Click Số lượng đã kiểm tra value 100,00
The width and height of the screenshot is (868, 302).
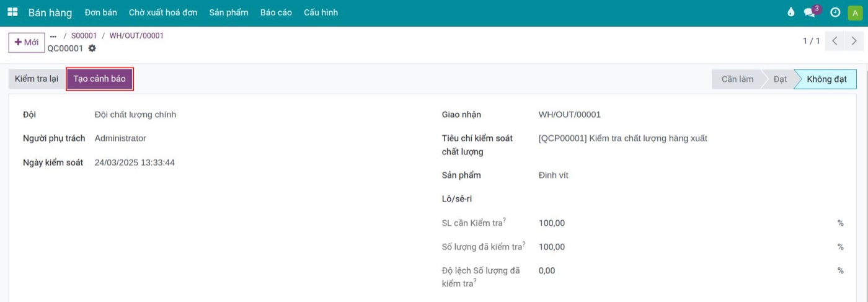click(552, 247)
